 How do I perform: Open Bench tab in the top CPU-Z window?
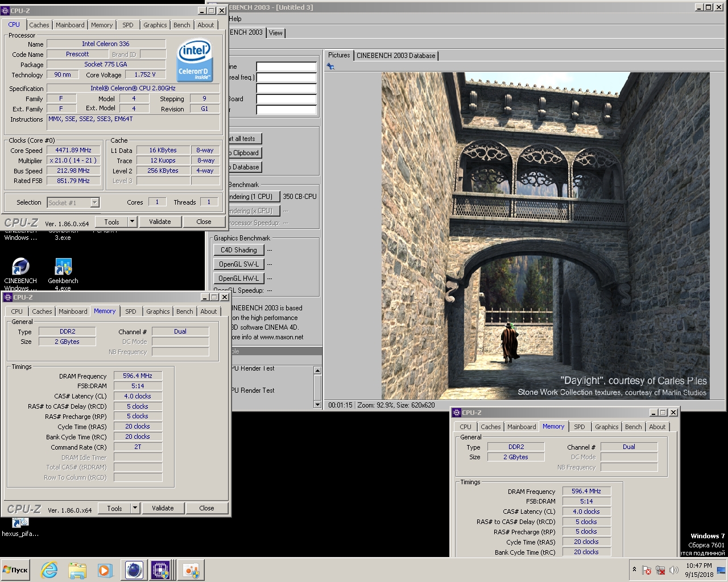182,25
